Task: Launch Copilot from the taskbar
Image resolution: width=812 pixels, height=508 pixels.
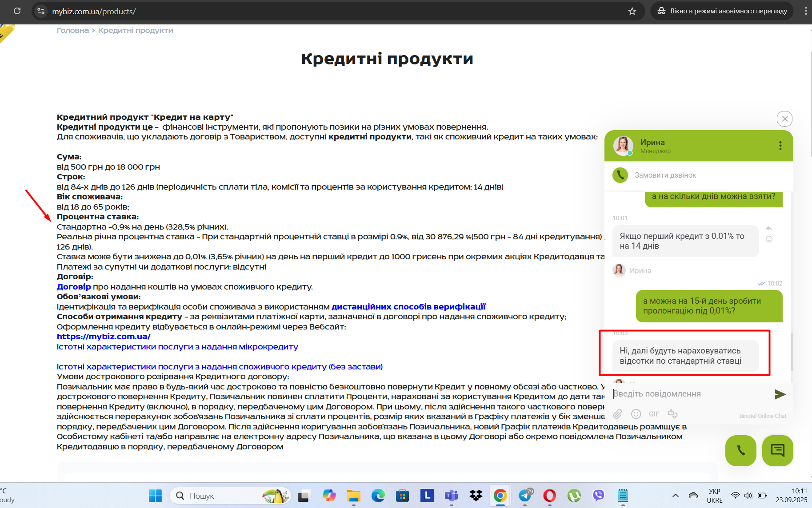Action: 329,496
